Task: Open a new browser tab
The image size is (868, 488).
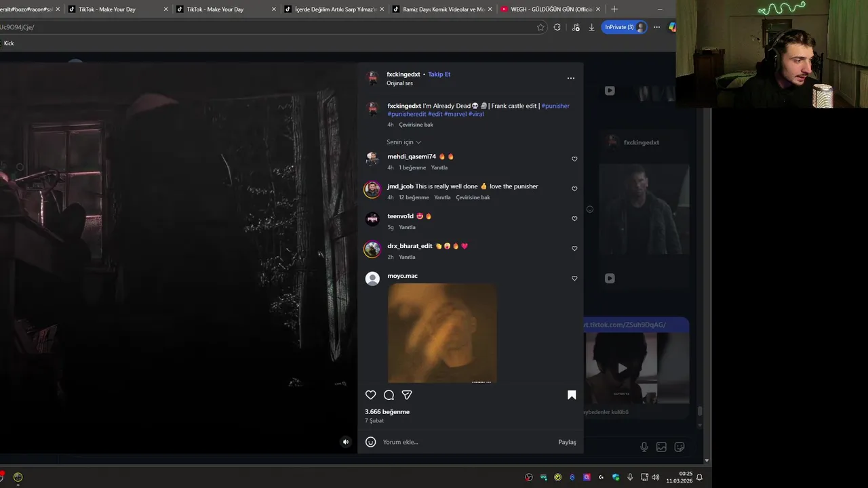Action: (614, 9)
